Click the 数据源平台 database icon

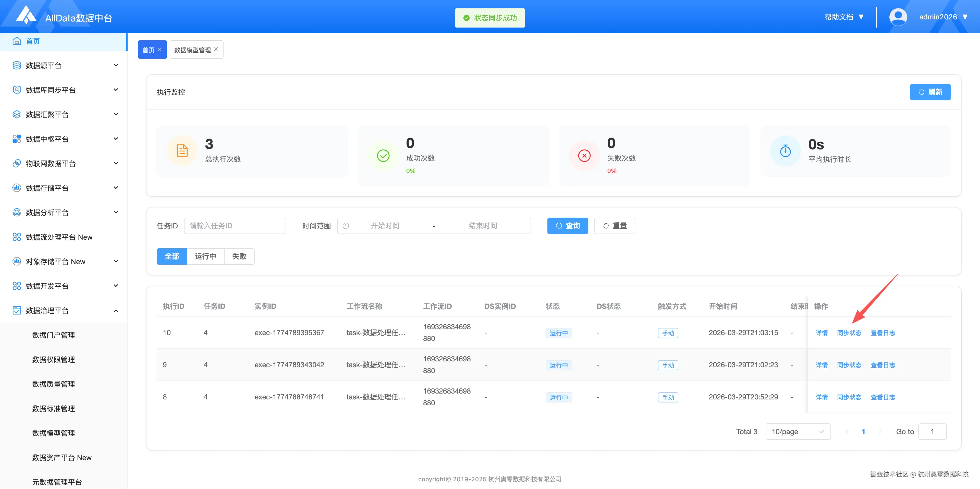tap(17, 65)
